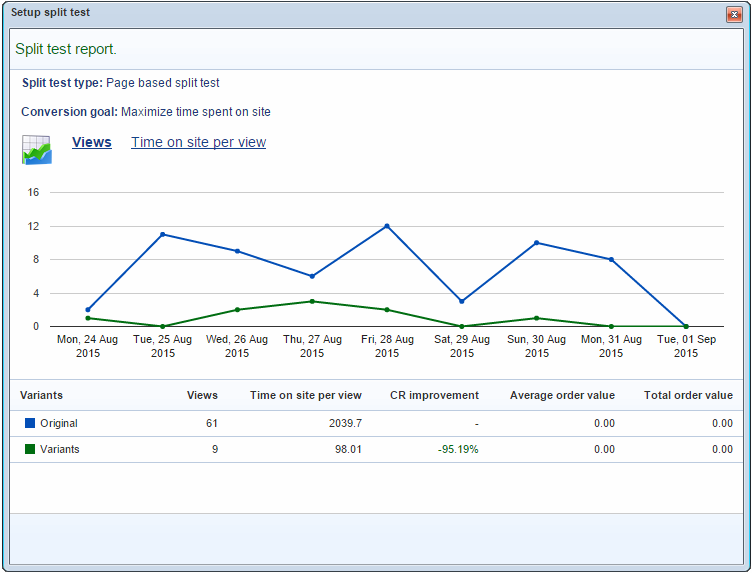Click blue data point on Sun, 30 Aug
The width and height of the screenshot is (752, 573).
pyautogui.click(x=537, y=243)
